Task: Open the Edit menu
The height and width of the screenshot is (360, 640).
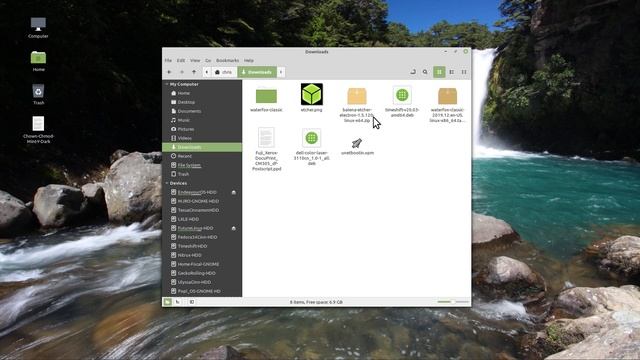Action: pos(181,60)
